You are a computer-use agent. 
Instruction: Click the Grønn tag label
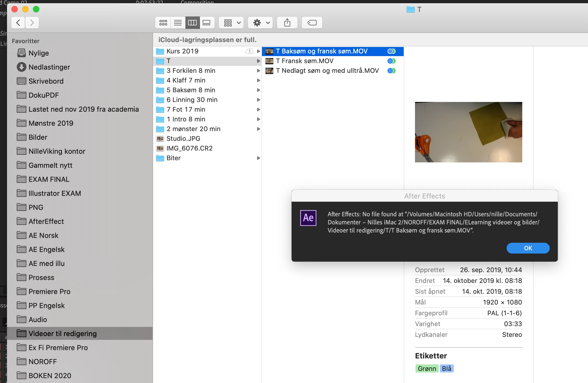tap(427, 368)
